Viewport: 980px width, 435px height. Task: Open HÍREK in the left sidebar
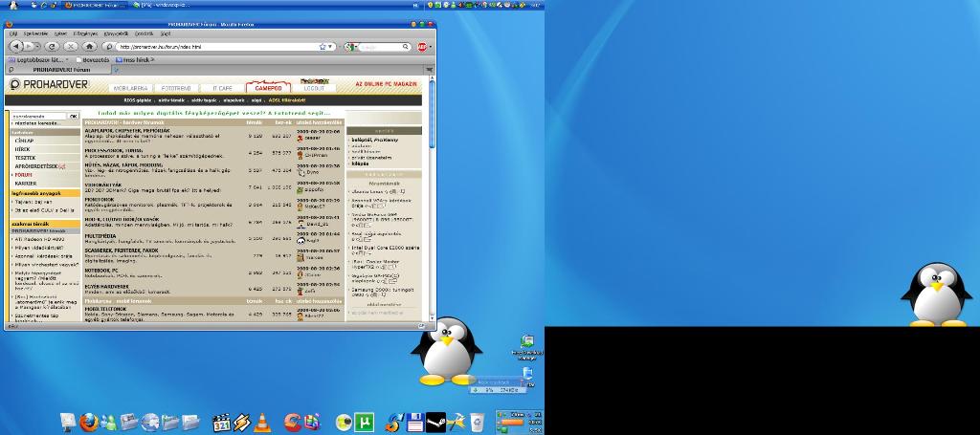coord(23,150)
